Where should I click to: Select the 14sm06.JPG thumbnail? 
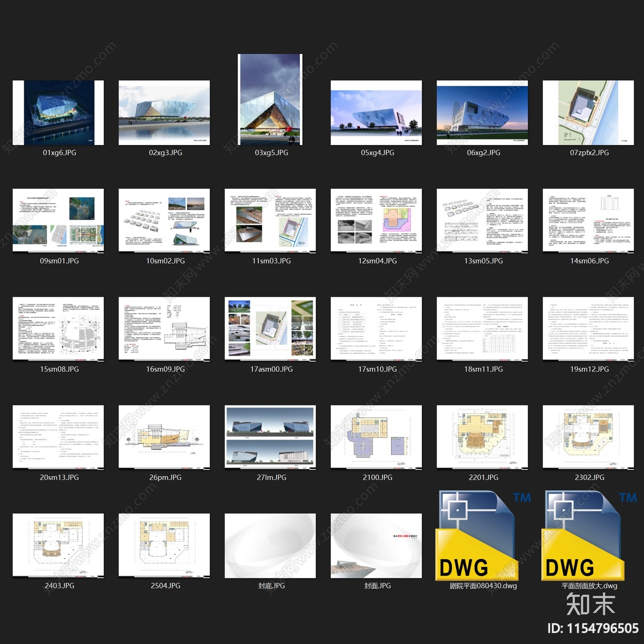588,221
